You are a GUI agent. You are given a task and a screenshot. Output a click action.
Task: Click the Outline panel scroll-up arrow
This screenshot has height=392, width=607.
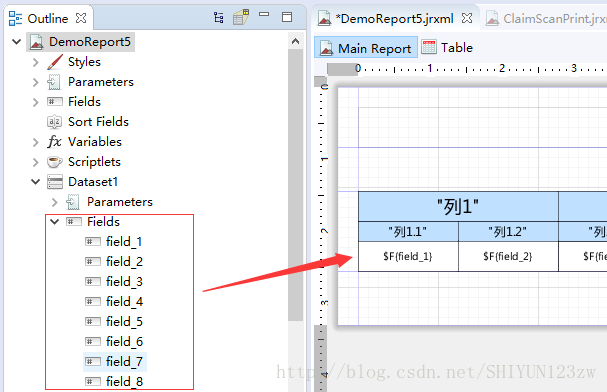295,41
